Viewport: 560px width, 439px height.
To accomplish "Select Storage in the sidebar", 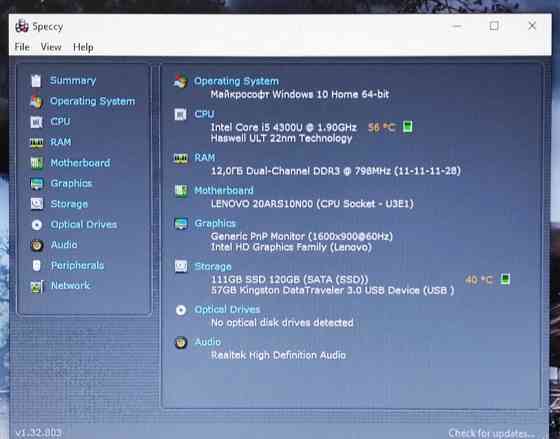I will pos(69,204).
